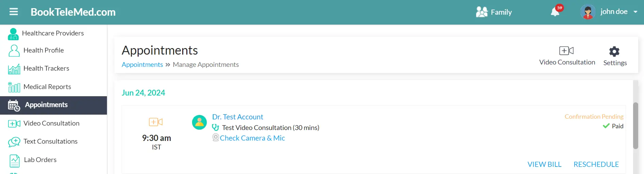Open Health Trackers from sidebar
This screenshot has height=174, width=644.
pos(46,68)
